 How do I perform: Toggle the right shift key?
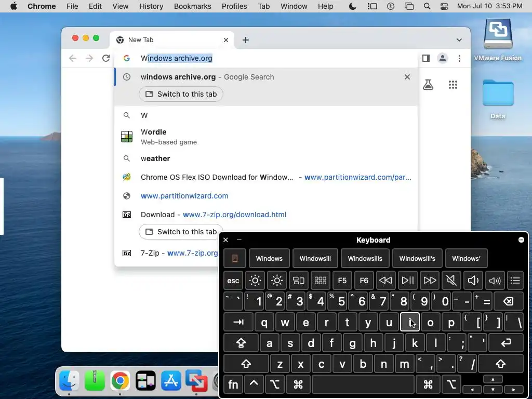coord(501,364)
